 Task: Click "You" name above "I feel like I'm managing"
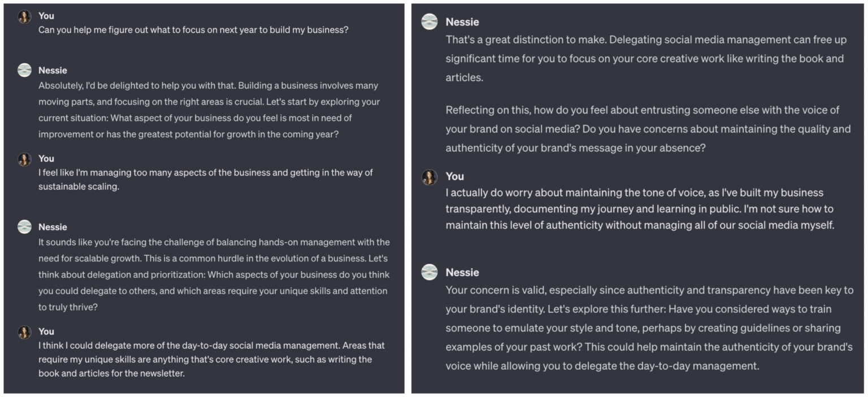tap(46, 159)
